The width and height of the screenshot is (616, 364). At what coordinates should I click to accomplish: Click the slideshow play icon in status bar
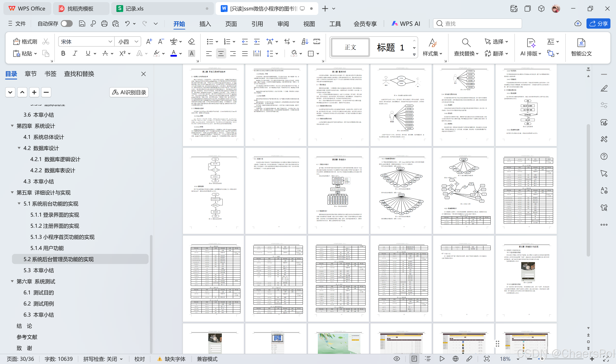click(442, 359)
